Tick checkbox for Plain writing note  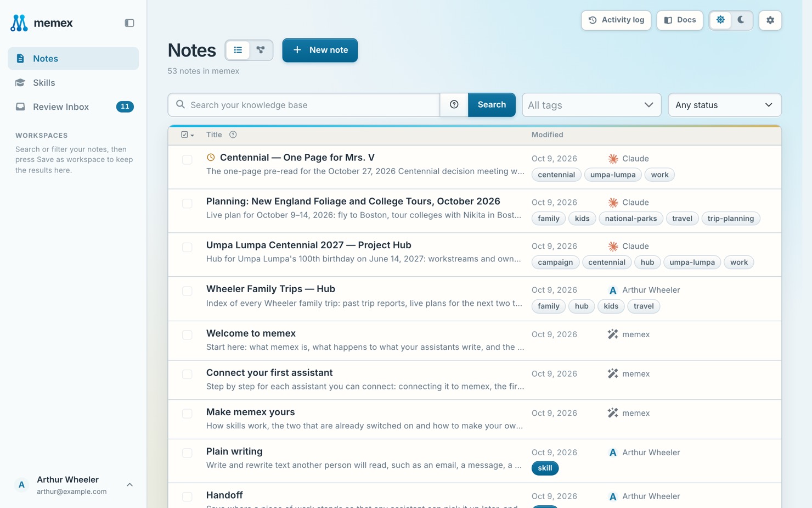coord(187,453)
